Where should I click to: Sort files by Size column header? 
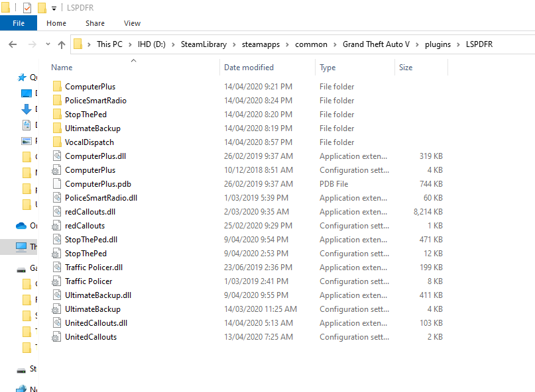(x=406, y=67)
